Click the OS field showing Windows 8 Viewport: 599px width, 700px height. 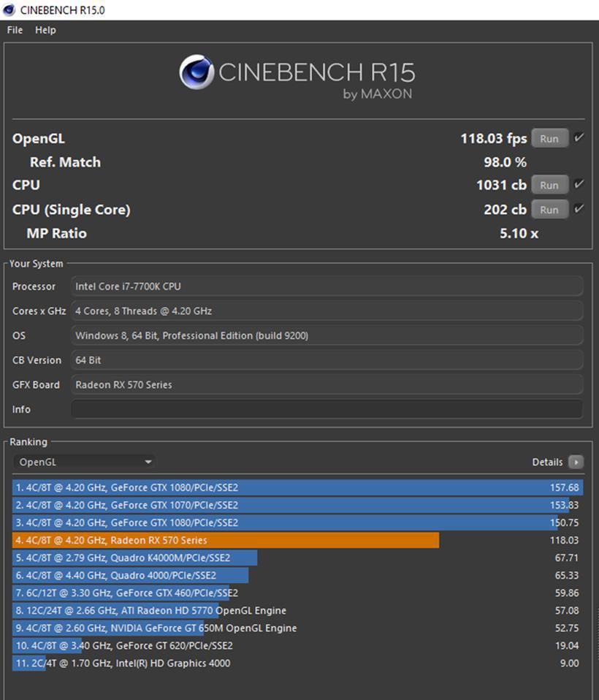coord(327,335)
